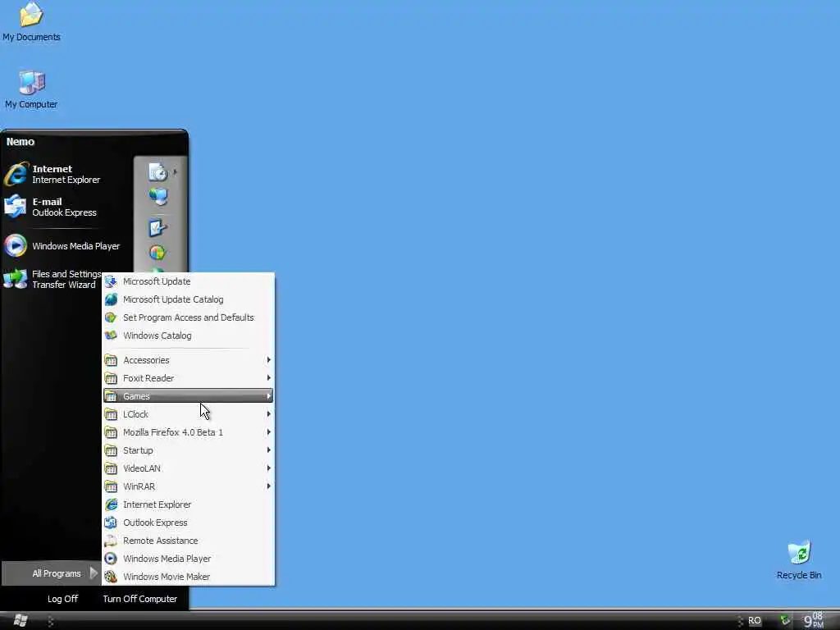Click the user name Nemo in Start menu header

click(x=21, y=142)
